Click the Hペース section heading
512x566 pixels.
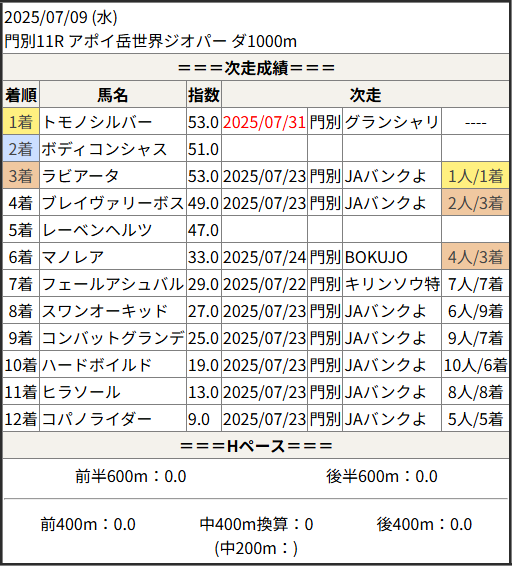point(256,446)
